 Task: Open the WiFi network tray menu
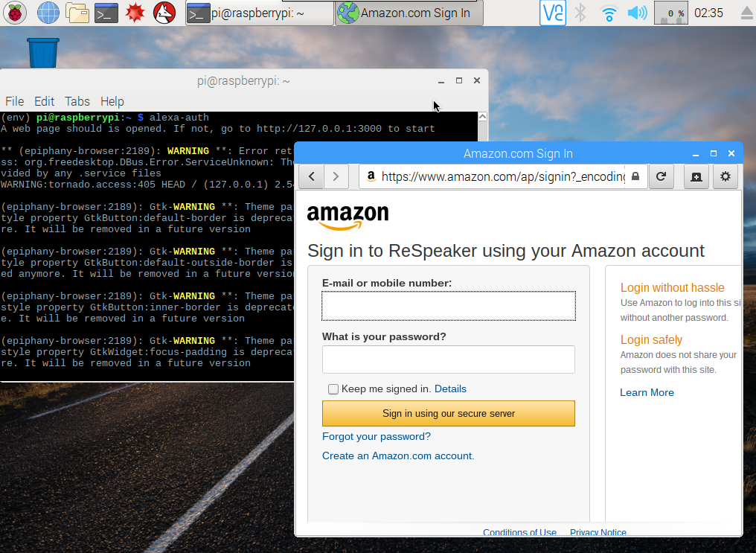609,13
